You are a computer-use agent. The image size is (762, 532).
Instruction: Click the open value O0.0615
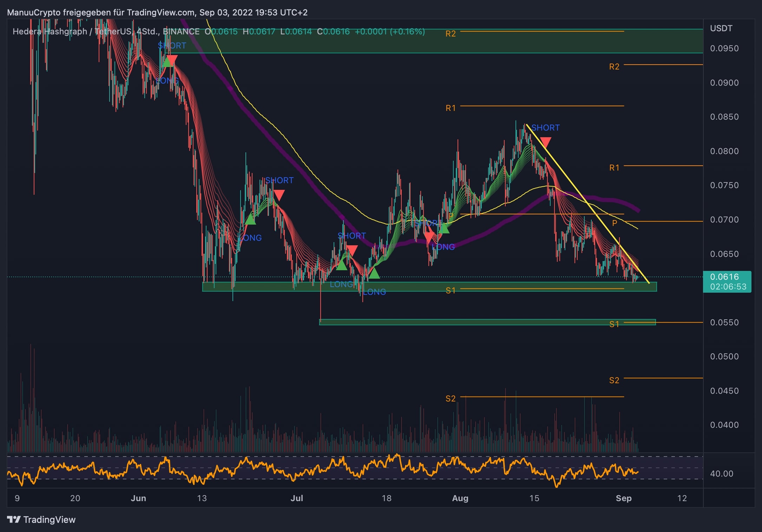tap(221, 32)
